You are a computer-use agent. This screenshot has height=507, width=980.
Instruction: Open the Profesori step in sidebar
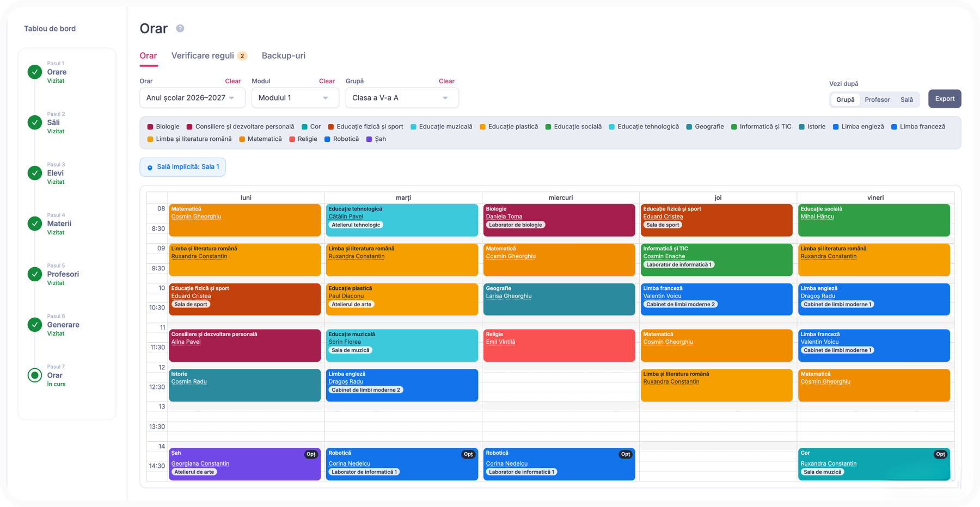tap(63, 274)
